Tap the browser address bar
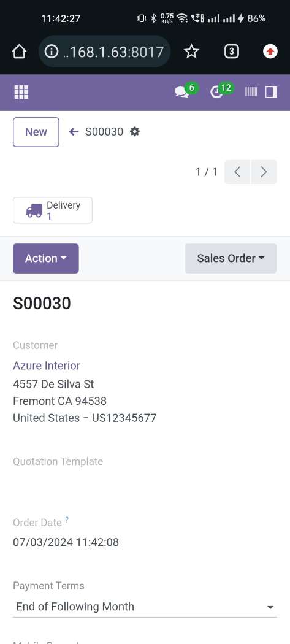290x644 pixels. [105, 52]
